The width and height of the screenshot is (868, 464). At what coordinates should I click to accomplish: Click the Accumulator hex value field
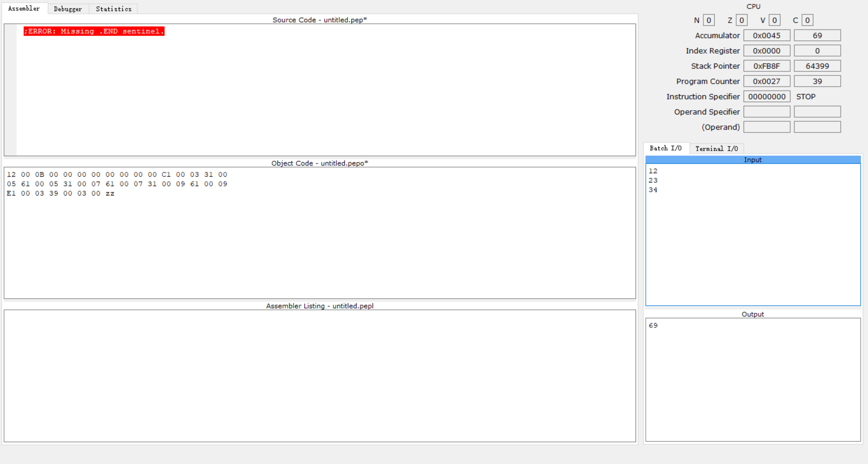[x=766, y=35]
